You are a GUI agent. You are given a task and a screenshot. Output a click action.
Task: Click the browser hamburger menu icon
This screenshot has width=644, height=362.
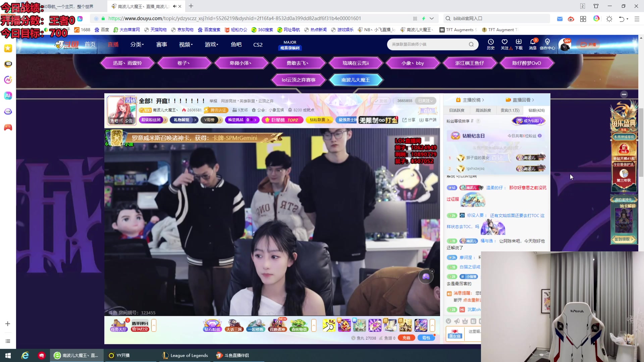point(637,19)
